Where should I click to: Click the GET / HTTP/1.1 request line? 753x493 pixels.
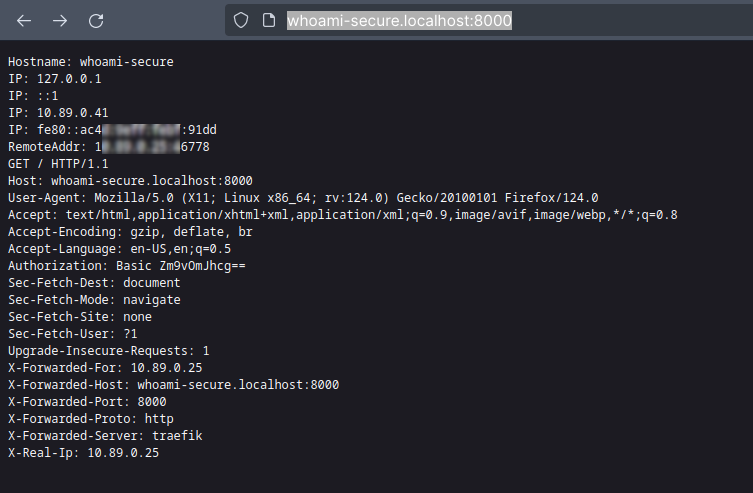pyautogui.click(x=58, y=164)
